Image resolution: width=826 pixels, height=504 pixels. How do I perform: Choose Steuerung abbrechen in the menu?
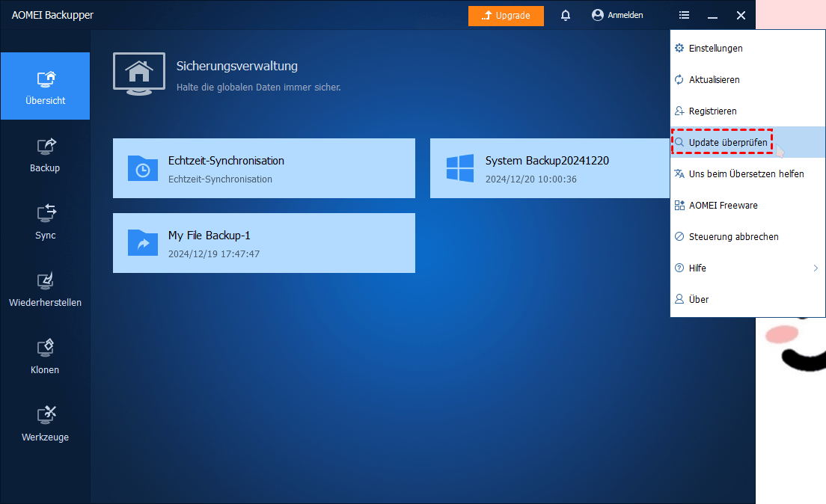tap(747, 236)
